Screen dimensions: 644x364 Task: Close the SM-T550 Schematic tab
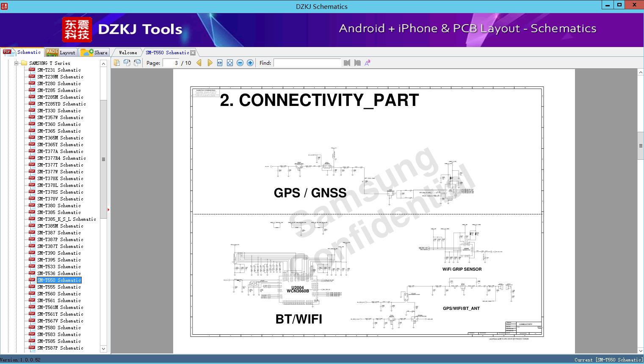[x=193, y=53]
